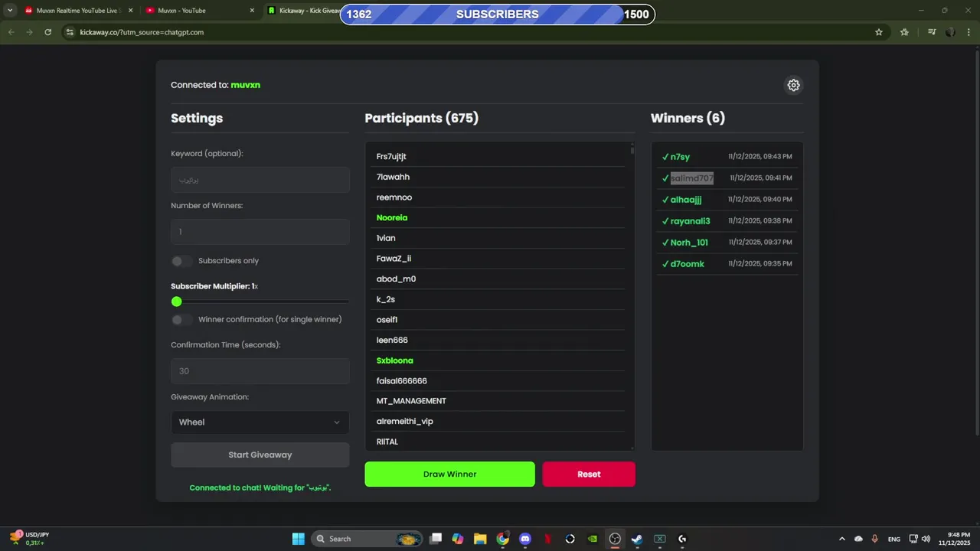Close the Muvxn - YouTube tab
This screenshot has width=980, height=551.
pyautogui.click(x=252, y=11)
